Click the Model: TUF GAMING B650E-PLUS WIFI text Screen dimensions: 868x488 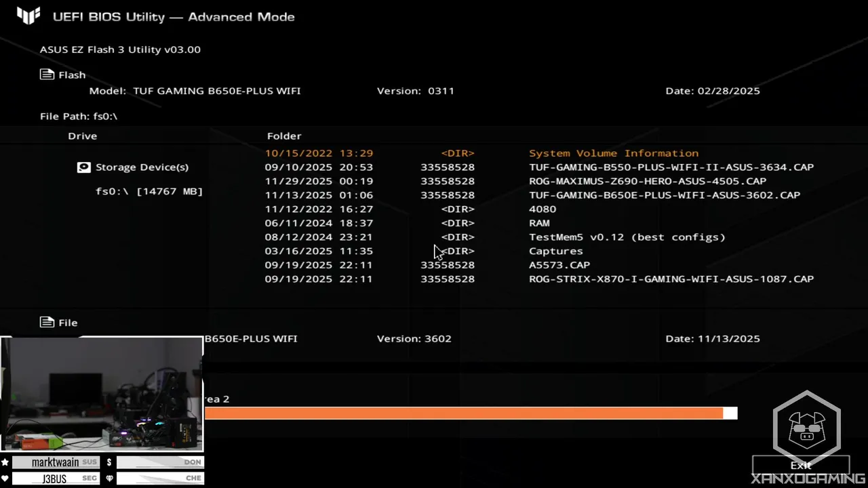coord(195,91)
